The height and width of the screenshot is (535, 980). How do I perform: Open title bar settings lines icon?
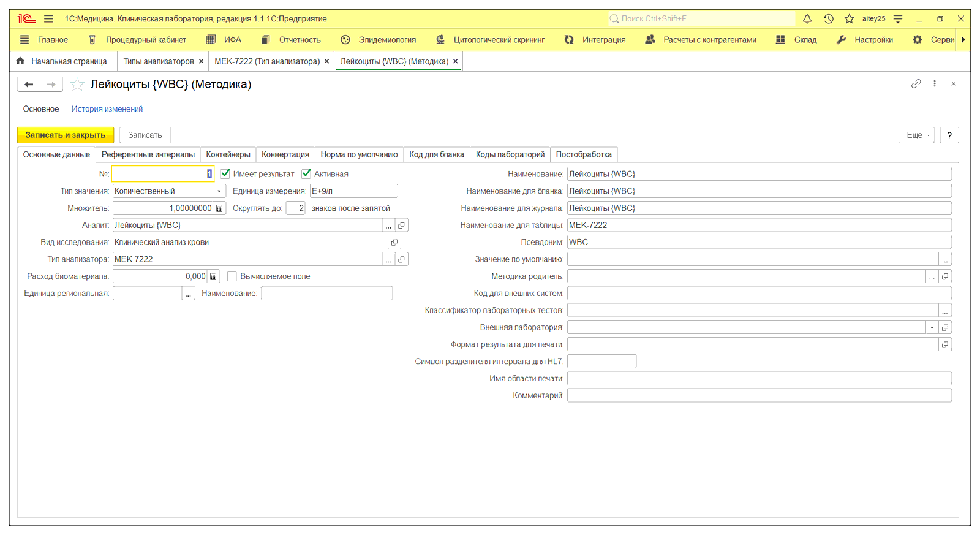click(x=898, y=19)
